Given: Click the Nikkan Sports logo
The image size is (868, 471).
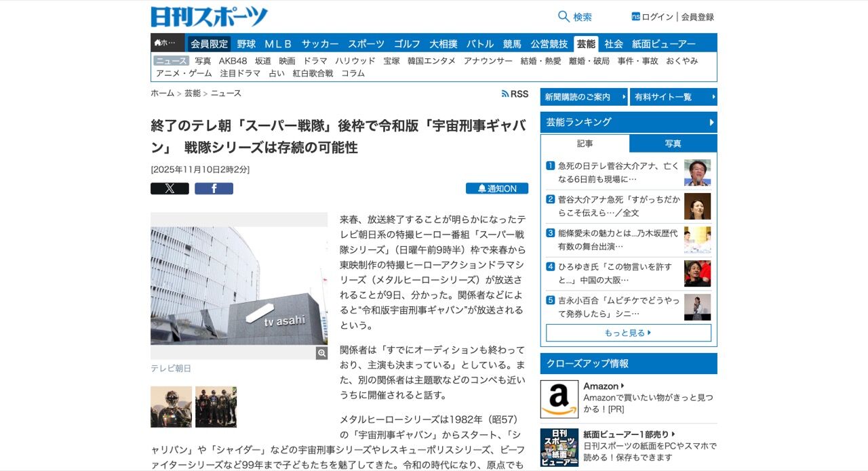Looking at the screenshot, I should [209, 16].
